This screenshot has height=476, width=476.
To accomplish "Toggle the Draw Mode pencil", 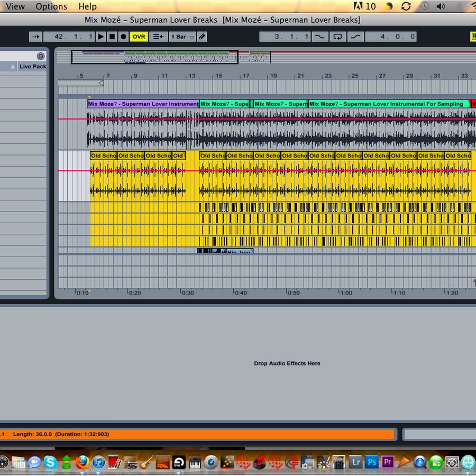I will (x=202, y=36).
